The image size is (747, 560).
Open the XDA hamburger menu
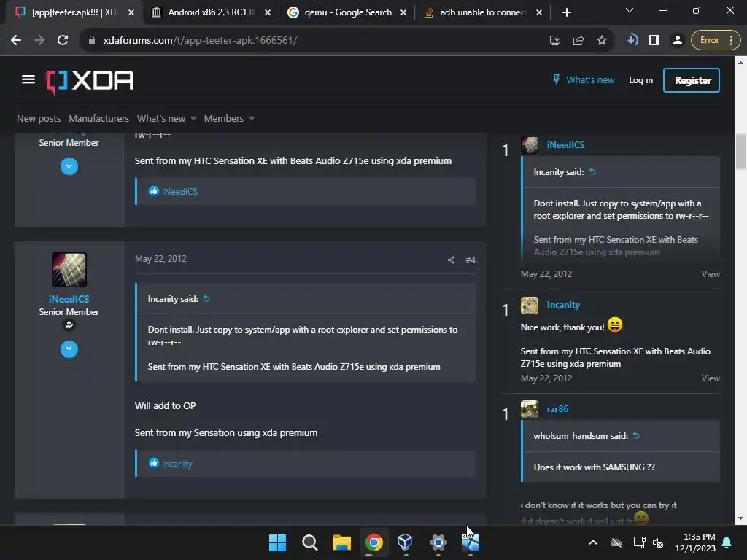click(x=28, y=79)
